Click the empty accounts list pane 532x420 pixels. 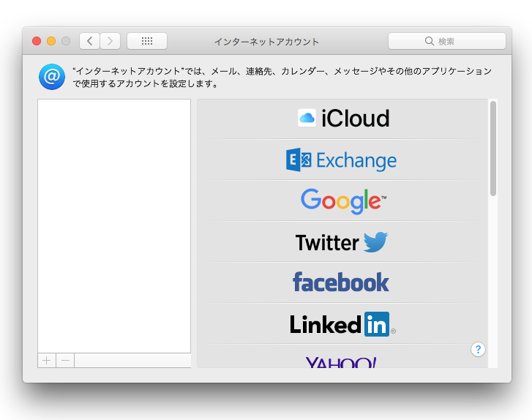(114, 226)
